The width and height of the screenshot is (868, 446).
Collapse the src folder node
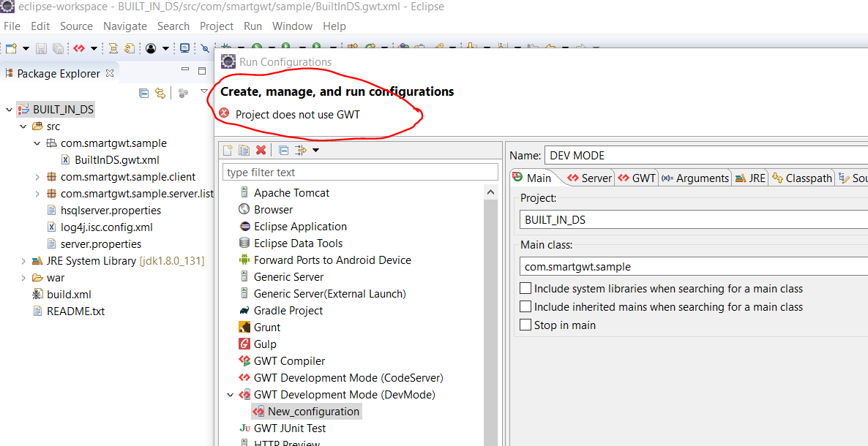23,126
